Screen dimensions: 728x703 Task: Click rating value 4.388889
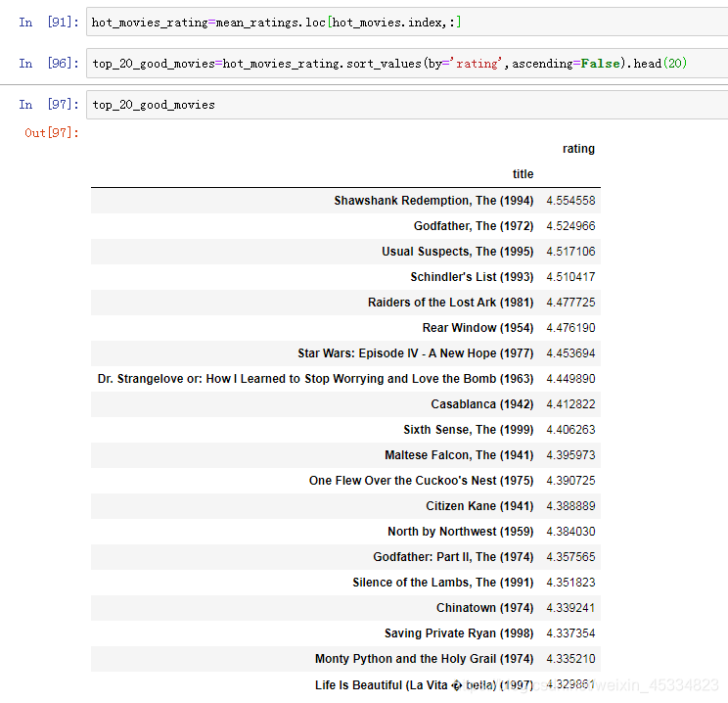tap(570, 506)
